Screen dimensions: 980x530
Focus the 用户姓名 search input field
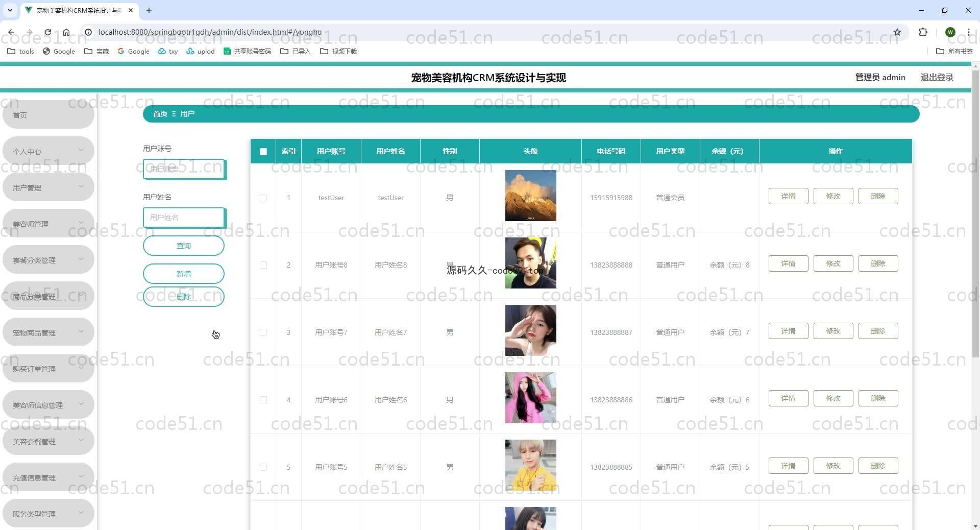click(184, 218)
